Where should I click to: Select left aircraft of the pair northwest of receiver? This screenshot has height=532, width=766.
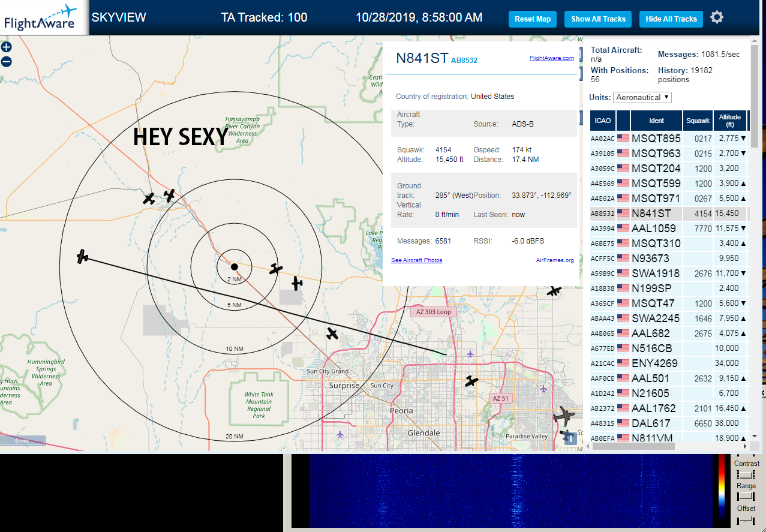(149, 199)
